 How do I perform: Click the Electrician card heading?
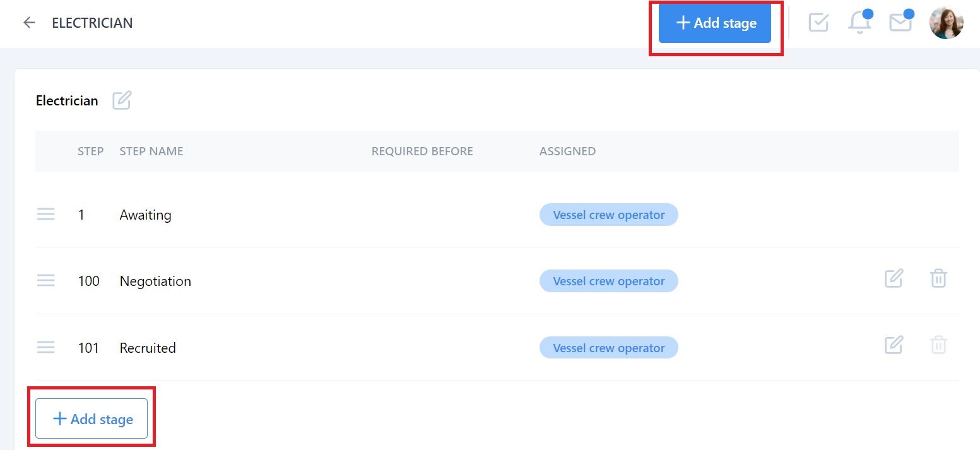point(67,100)
